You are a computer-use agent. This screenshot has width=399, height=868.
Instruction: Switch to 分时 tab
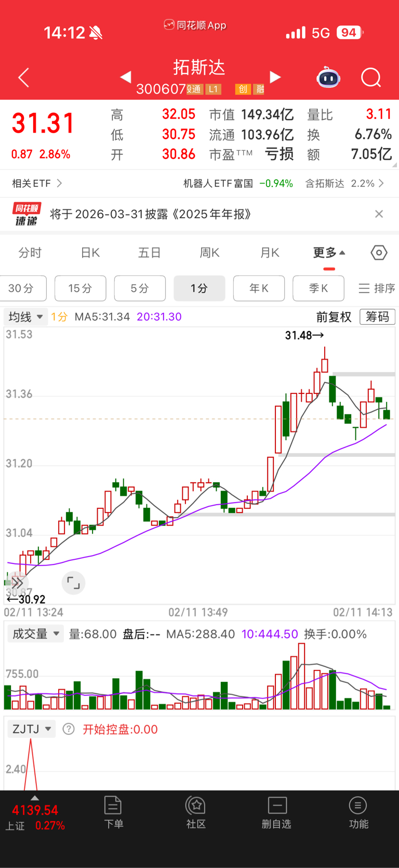coord(30,253)
